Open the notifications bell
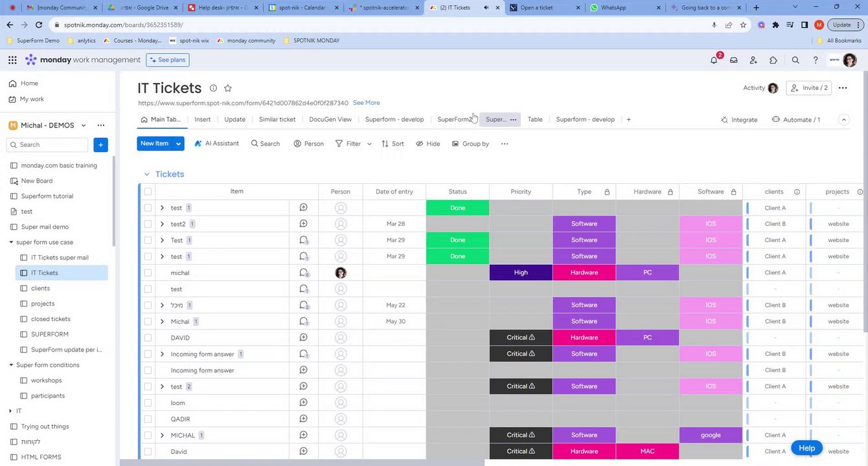 pos(714,60)
